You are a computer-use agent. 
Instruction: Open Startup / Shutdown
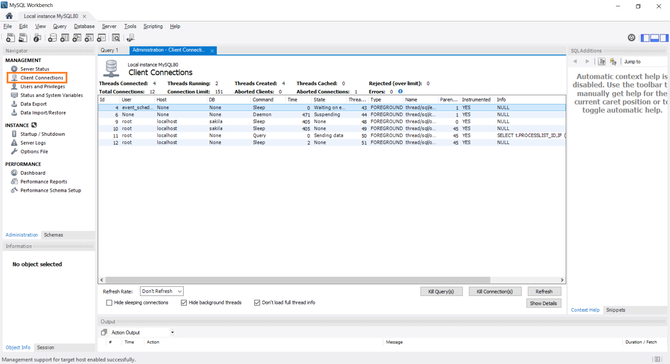42,134
